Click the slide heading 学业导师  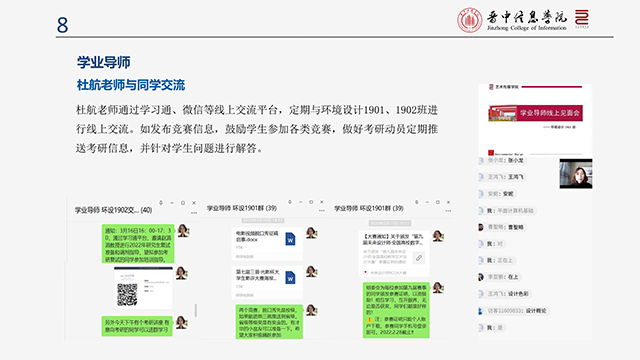click(x=104, y=62)
